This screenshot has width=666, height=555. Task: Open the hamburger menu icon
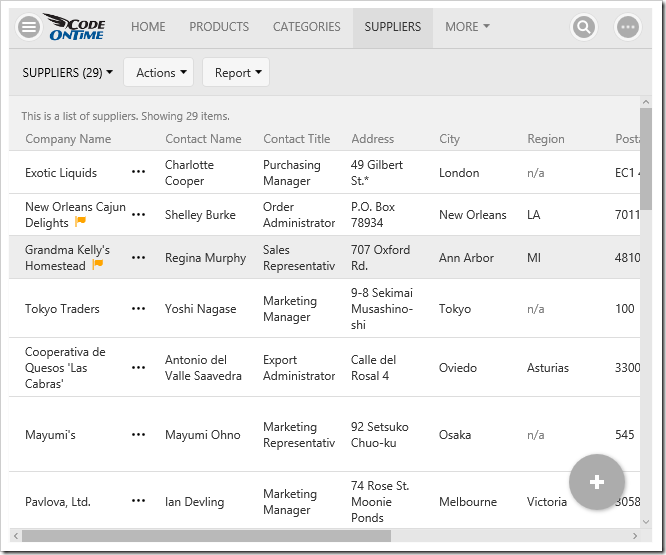[x=30, y=27]
